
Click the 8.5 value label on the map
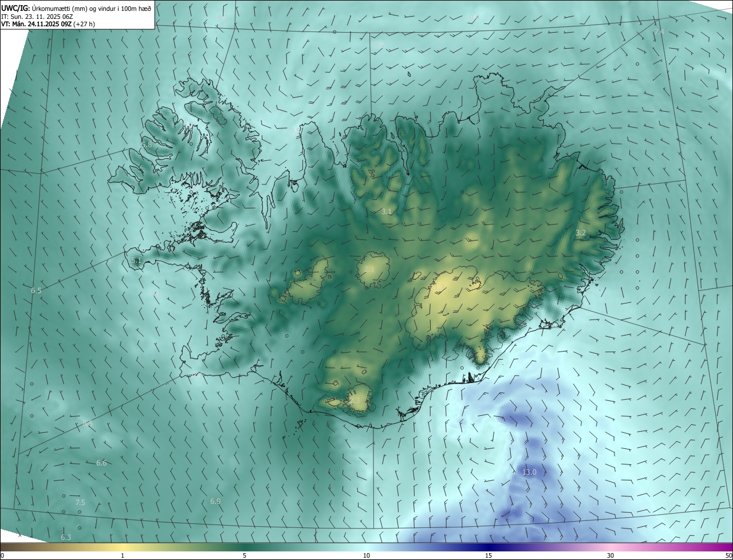pos(88,424)
